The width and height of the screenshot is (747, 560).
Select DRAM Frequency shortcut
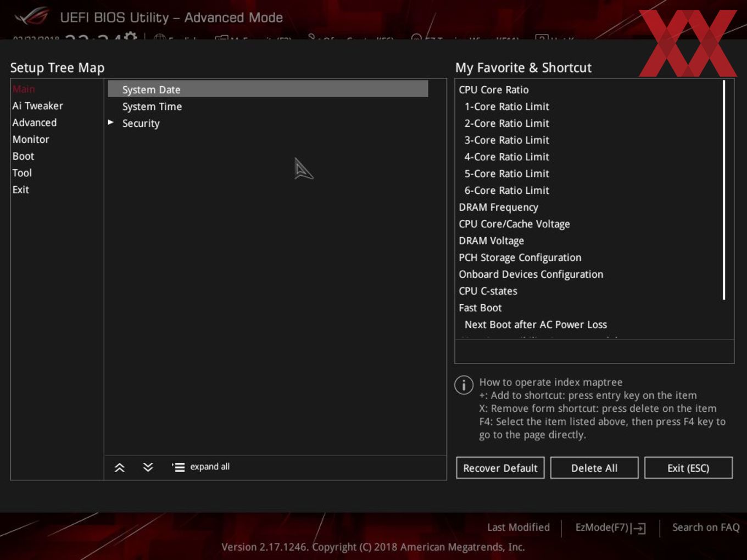[x=498, y=208]
